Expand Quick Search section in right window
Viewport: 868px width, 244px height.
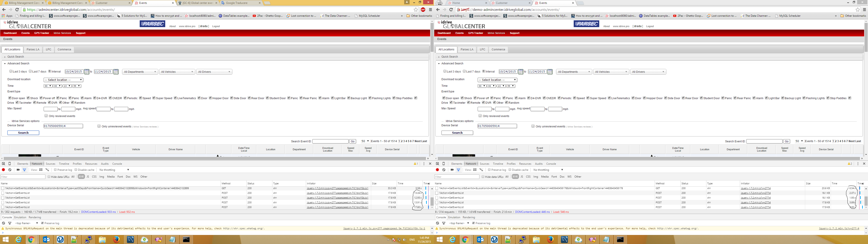pos(450,57)
